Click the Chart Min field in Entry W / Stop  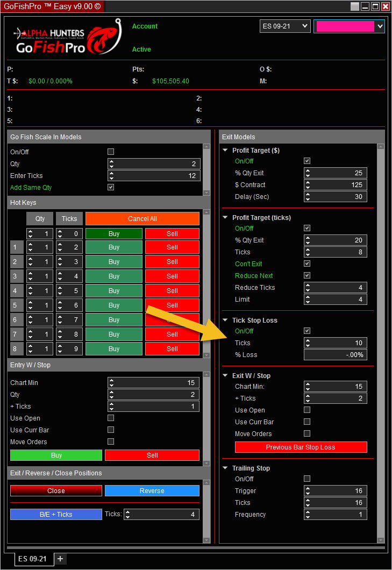point(153,382)
